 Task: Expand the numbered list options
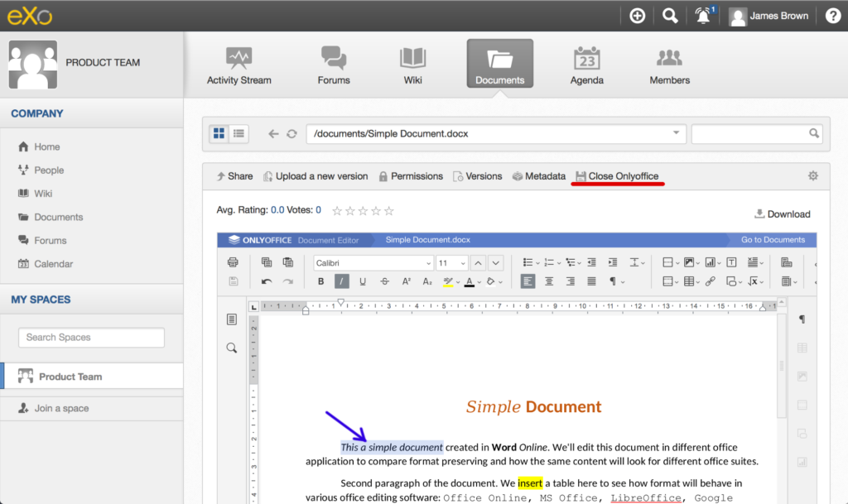558,263
